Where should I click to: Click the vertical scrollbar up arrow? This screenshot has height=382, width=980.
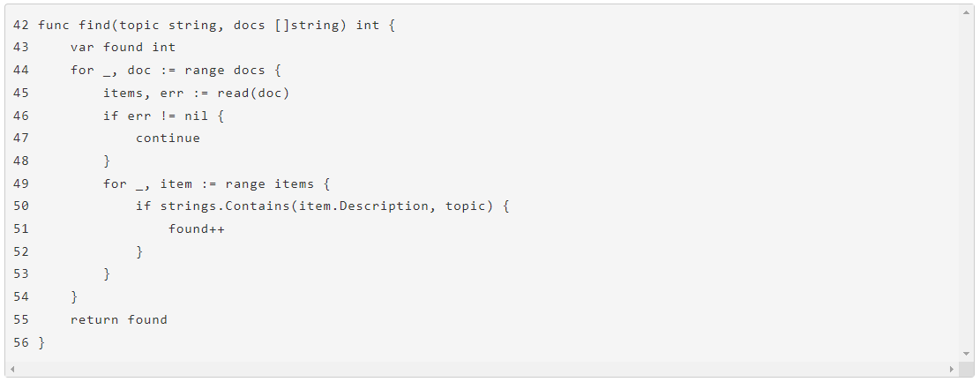967,12
